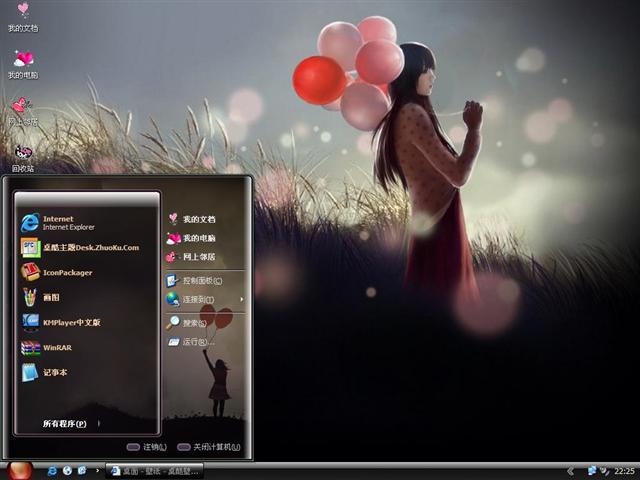Select 控制面板 (Control Panel) in the Start menu

click(x=200, y=280)
